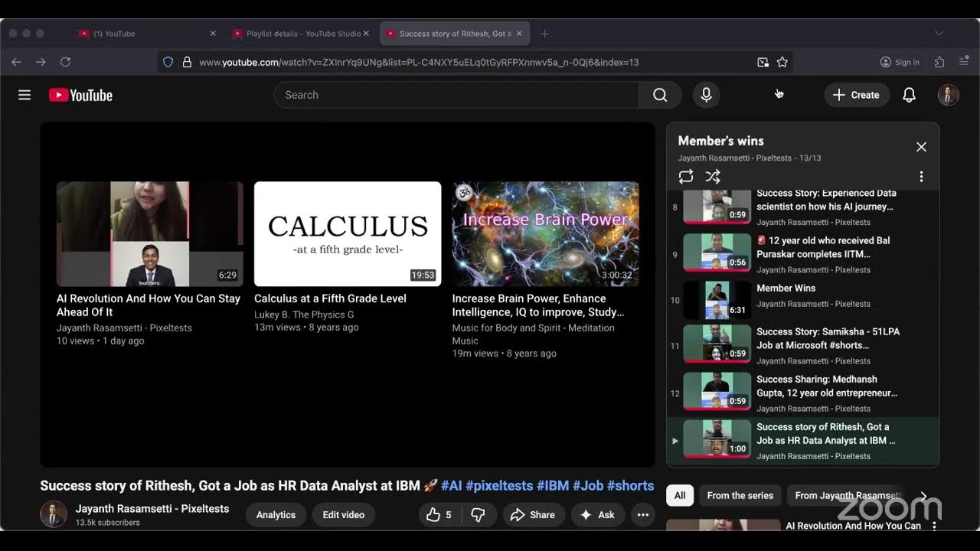This screenshot has height=551, width=980.
Task: Start voice search with the microphone
Action: [706, 95]
